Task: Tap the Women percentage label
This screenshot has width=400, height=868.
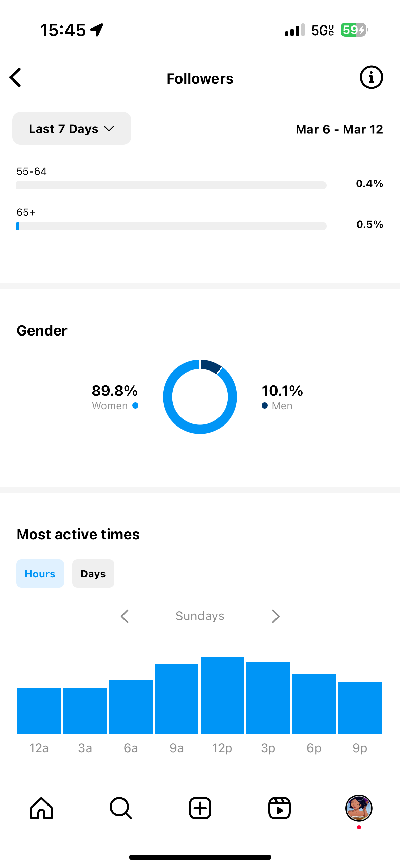Action: 115,397
